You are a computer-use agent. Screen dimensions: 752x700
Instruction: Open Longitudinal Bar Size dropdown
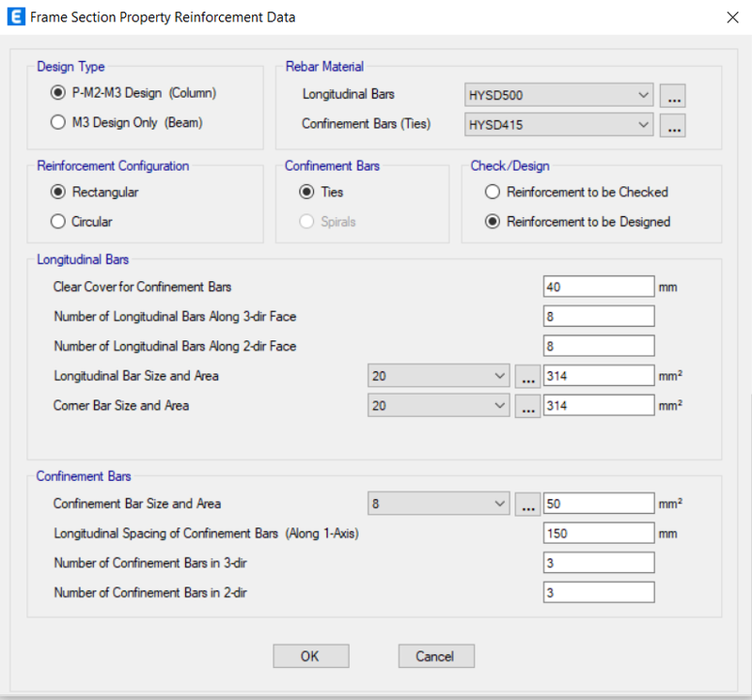pos(438,376)
